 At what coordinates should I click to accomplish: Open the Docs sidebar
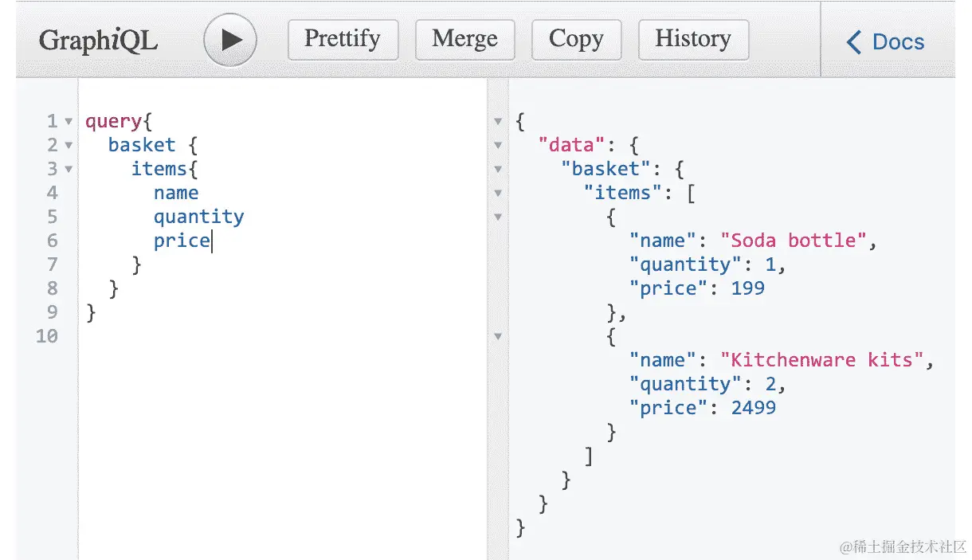[x=886, y=41]
